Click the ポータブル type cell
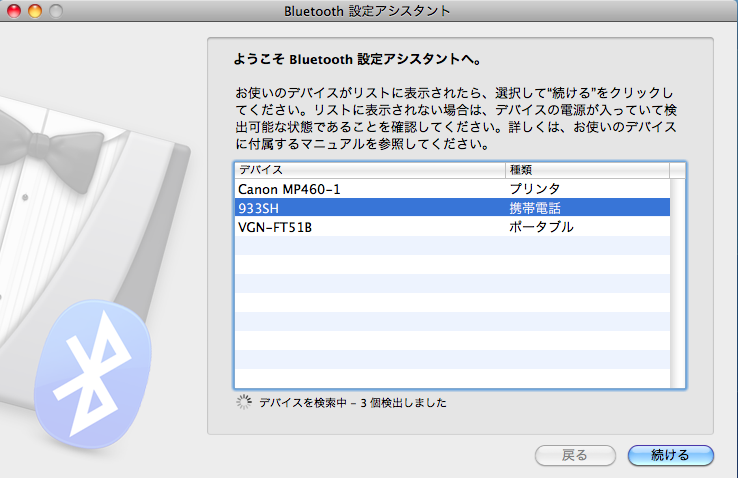Screen dimensions: 738x478 pos(541,227)
